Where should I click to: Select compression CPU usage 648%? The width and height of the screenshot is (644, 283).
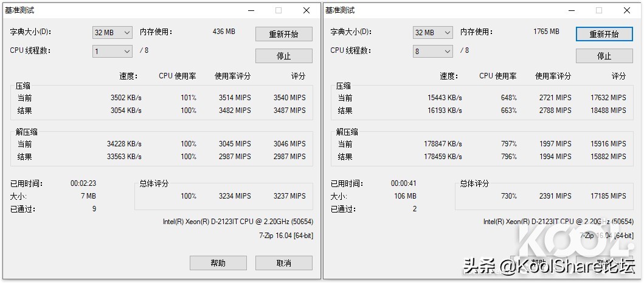pos(509,98)
